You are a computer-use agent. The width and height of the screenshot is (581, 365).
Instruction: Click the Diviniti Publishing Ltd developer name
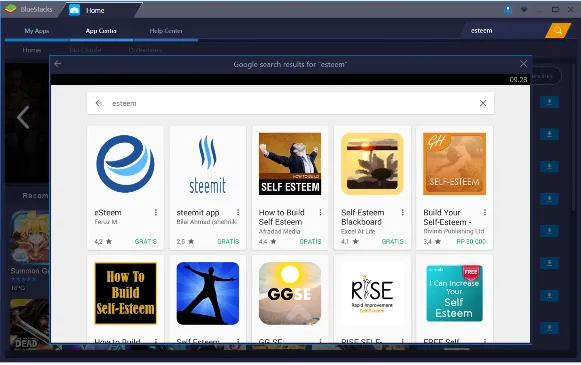[x=454, y=231]
